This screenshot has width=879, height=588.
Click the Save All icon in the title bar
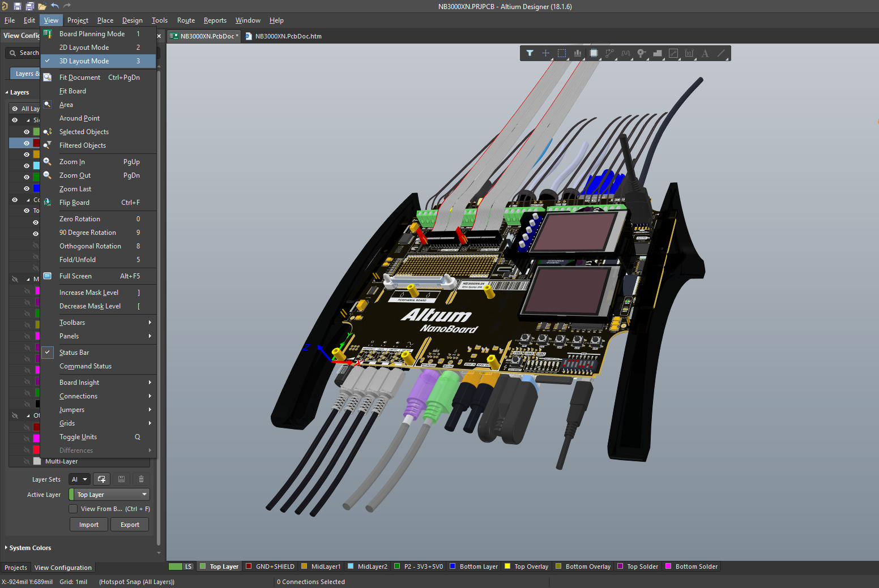coord(29,6)
